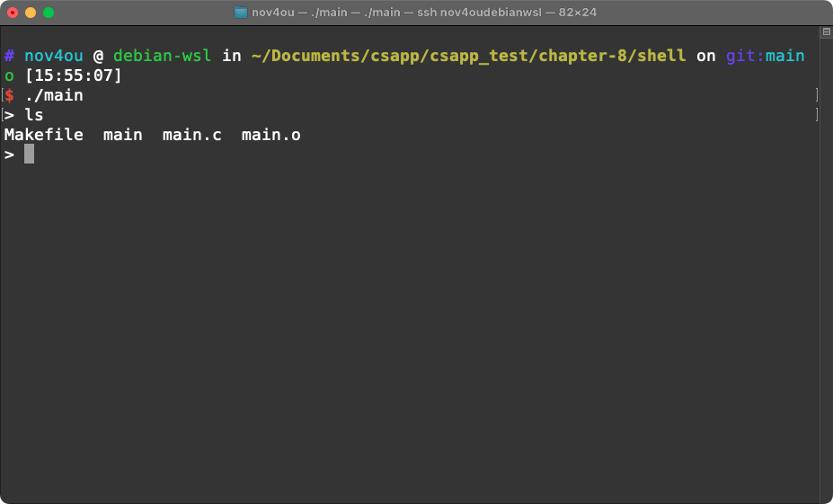The height and width of the screenshot is (504, 833).
Task: Click the folder proxy icon in title bar
Action: (240, 13)
